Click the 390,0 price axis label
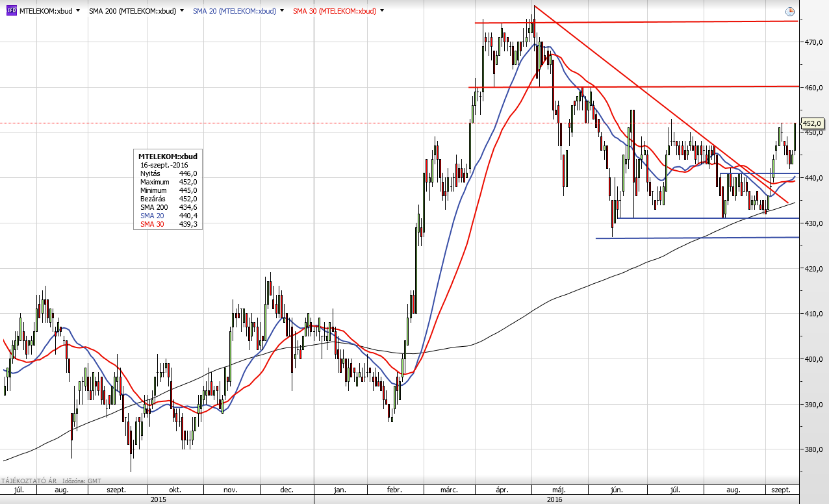The image size is (829, 504). coord(815,405)
